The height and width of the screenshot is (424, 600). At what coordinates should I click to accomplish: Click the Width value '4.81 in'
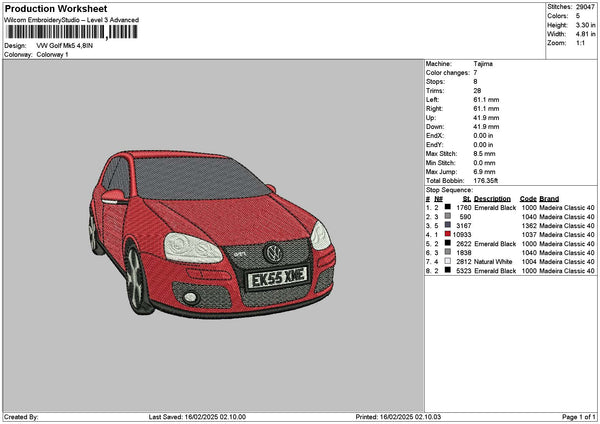tap(585, 34)
